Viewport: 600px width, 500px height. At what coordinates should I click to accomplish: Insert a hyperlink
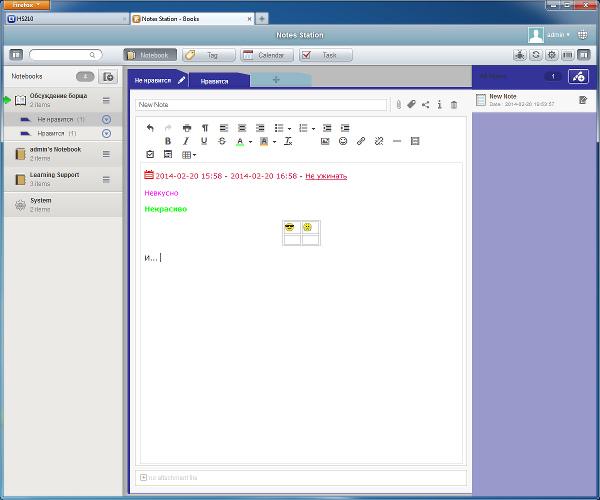tap(361, 141)
